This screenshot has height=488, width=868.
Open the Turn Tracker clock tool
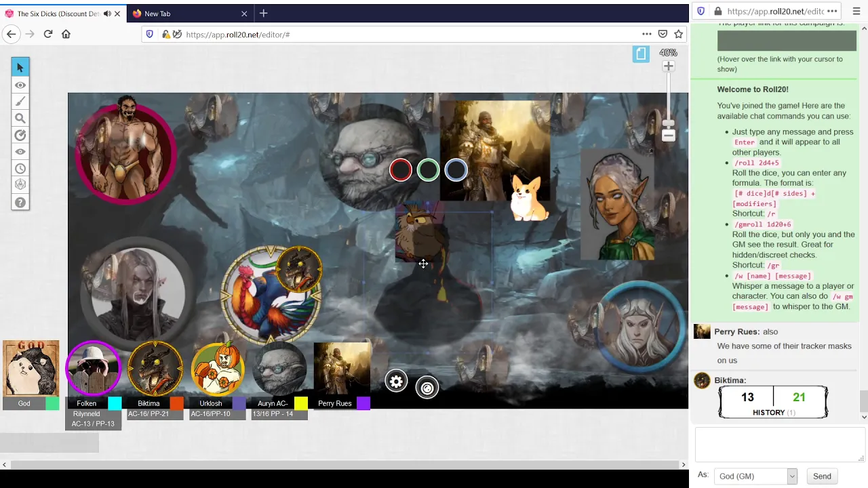pos(20,169)
